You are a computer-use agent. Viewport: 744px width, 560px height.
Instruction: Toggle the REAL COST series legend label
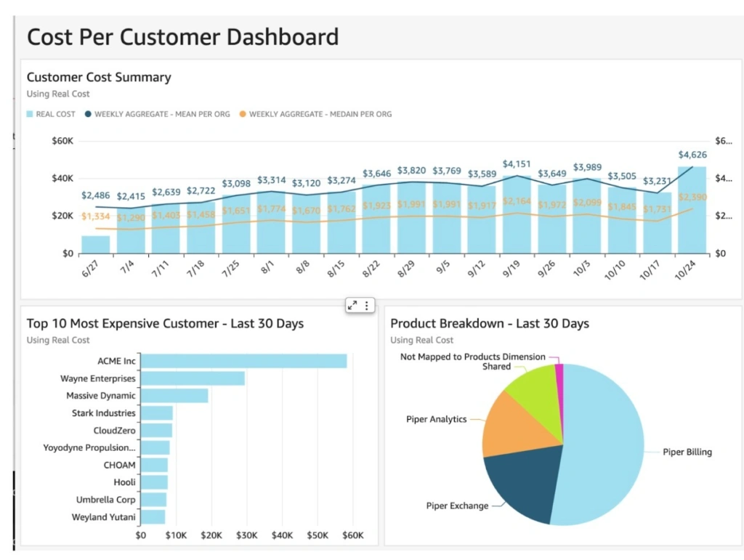55,114
